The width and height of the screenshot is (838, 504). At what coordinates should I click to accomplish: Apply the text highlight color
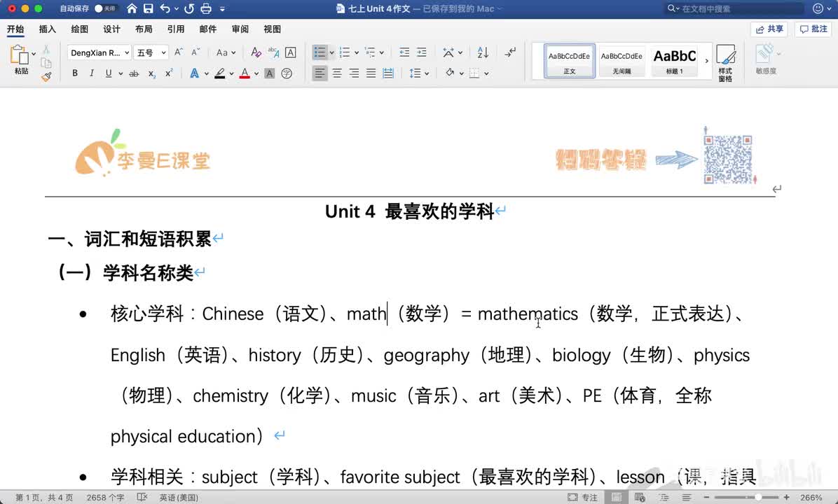click(219, 73)
